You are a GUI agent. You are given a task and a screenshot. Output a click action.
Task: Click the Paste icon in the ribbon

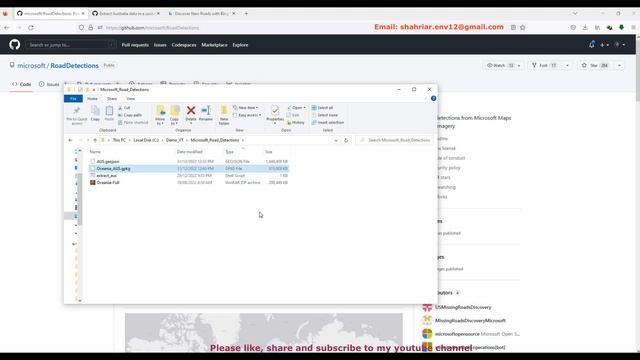click(109, 111)
